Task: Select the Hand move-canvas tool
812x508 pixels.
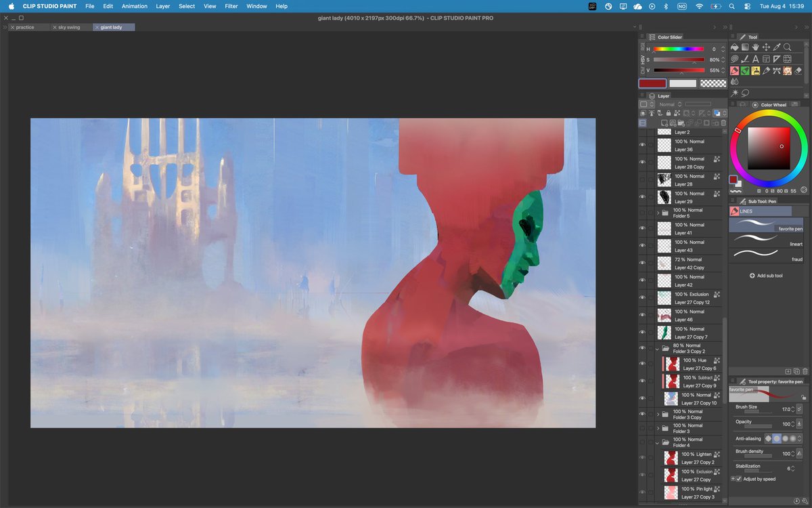Action: (x=756, y=47)
